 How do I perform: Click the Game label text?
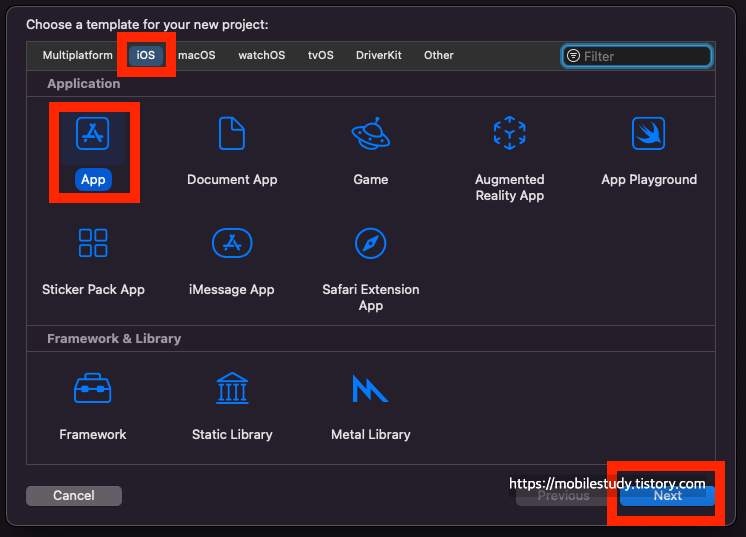371,179
